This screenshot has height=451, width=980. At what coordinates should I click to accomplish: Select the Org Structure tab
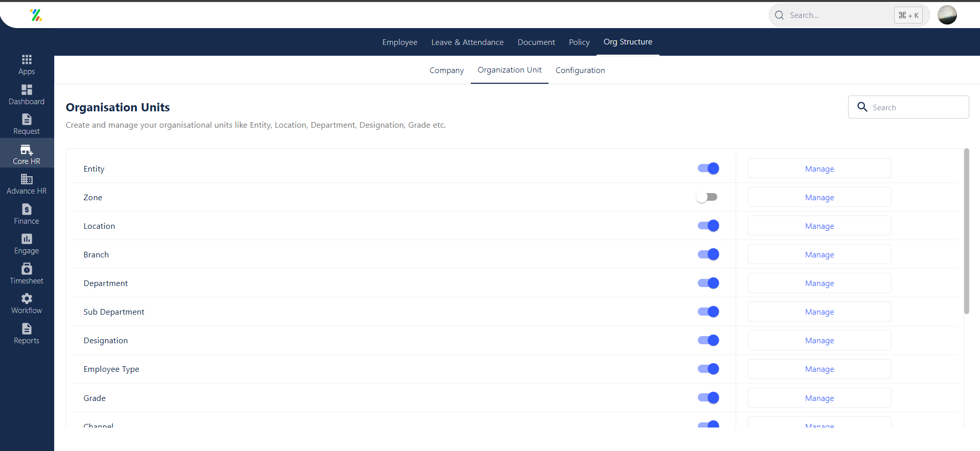pos(628,42)
